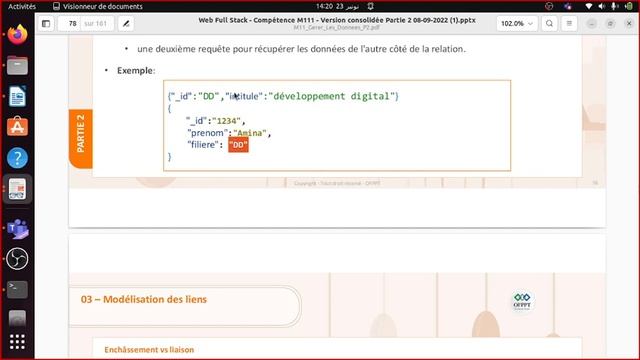Click the Teams tray icon in top bar
640x360 pixels.
568,6
